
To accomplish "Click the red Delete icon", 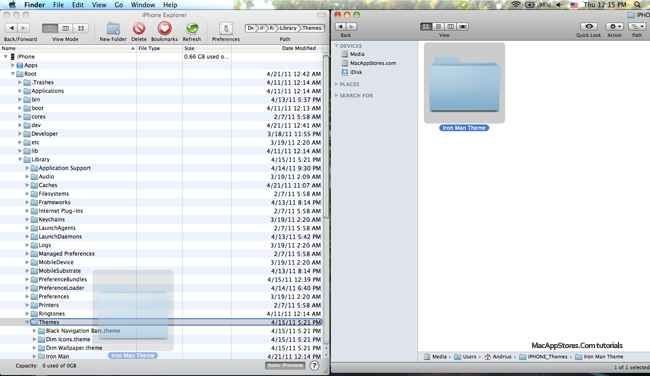I will (x=139, y=29).
